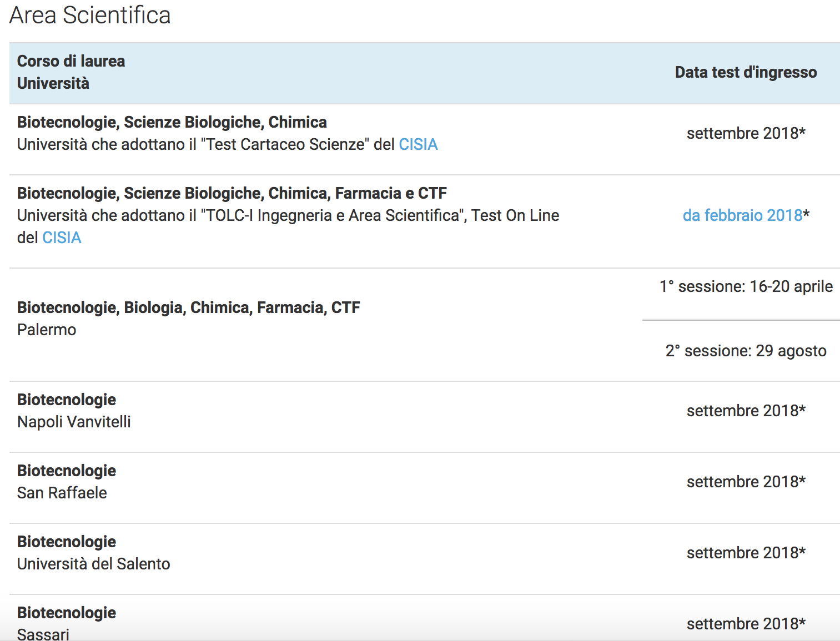840x641 pixels.
Task: Select the Palermo university row
Action: coord(425,325)
